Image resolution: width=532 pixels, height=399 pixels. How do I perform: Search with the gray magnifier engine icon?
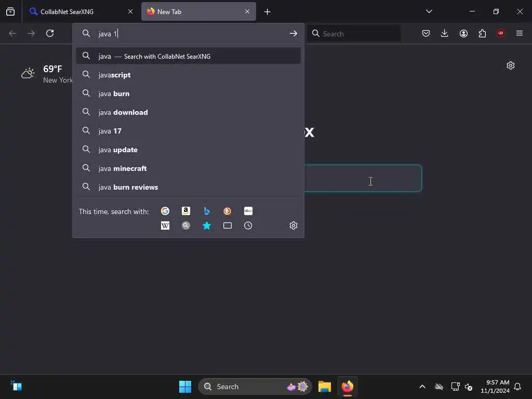(185, 225)
